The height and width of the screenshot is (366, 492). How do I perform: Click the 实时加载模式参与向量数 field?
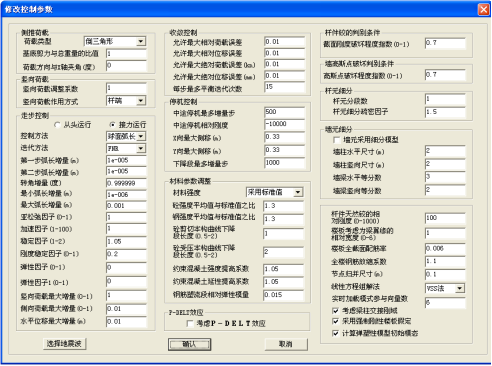tap(445, 303)
